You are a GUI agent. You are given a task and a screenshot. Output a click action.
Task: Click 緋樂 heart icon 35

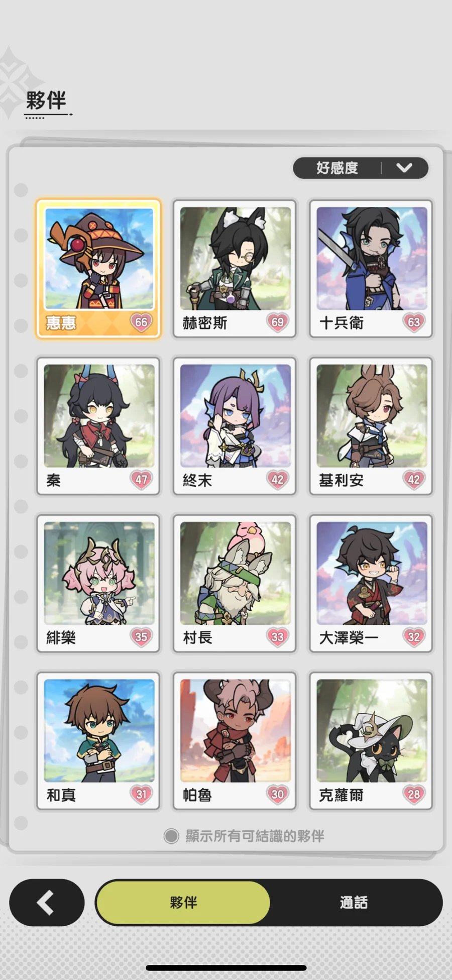point(141,637)
